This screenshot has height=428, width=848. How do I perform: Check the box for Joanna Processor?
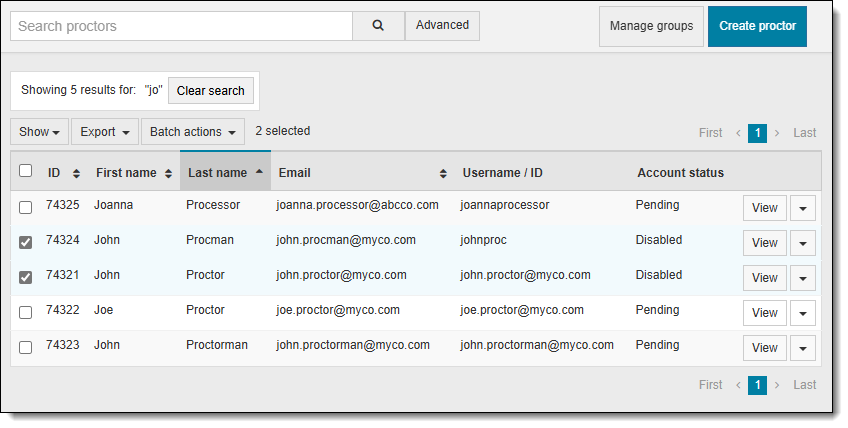[26, 207]
